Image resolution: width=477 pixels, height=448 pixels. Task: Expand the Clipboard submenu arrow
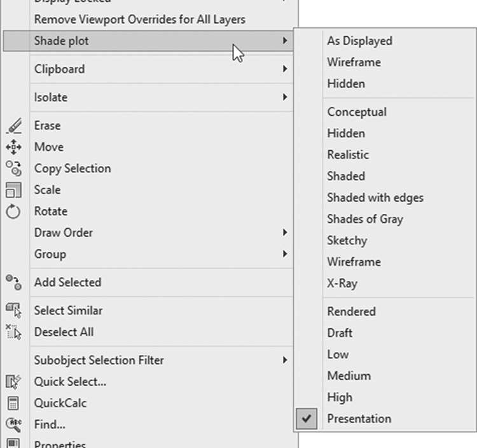pyautogui.click(x=285, y=69)
